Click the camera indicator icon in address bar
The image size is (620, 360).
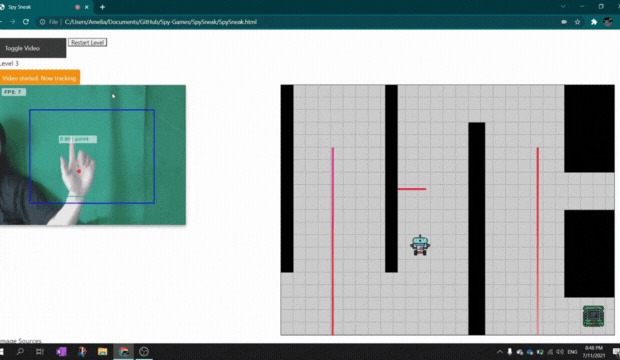point(564,22)
